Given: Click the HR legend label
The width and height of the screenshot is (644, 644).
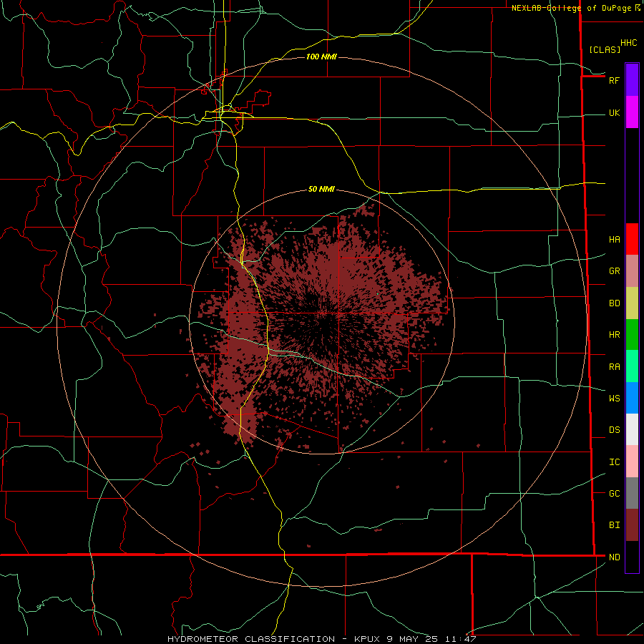Looking at the screenshot, I should (614, 335).
